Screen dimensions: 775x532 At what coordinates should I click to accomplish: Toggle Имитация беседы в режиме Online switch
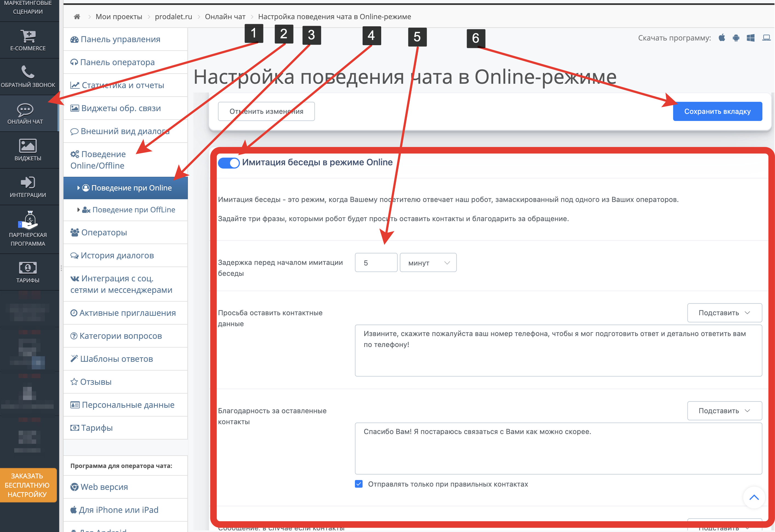click(229, 163)
